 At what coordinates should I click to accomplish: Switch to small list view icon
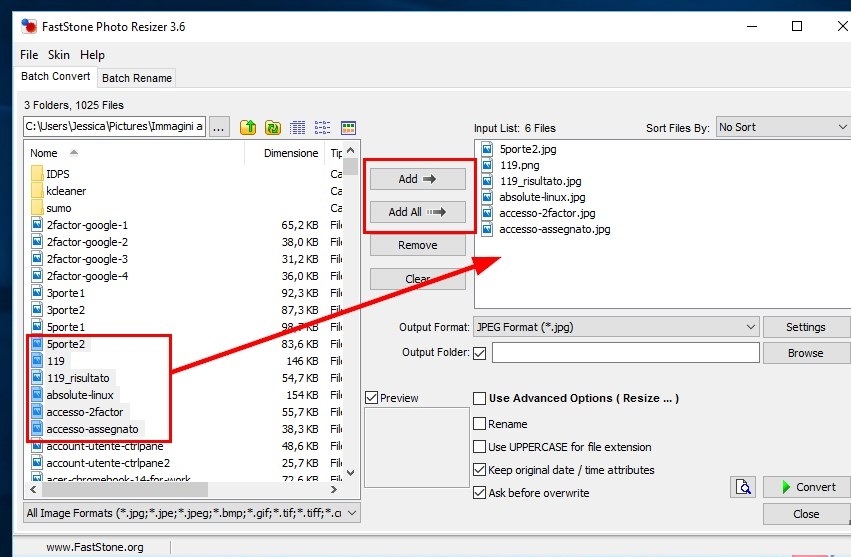pyautogui.click(x=322, y=127)
